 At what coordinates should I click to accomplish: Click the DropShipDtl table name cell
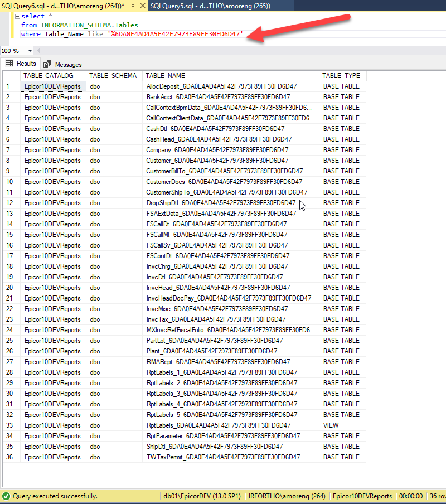pyautogui.click(x=231, y=203)
